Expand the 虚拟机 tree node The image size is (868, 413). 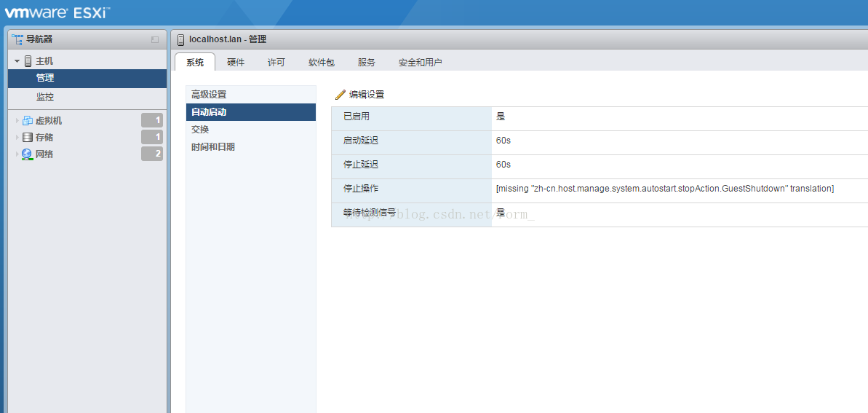click(x=17, y=121)
